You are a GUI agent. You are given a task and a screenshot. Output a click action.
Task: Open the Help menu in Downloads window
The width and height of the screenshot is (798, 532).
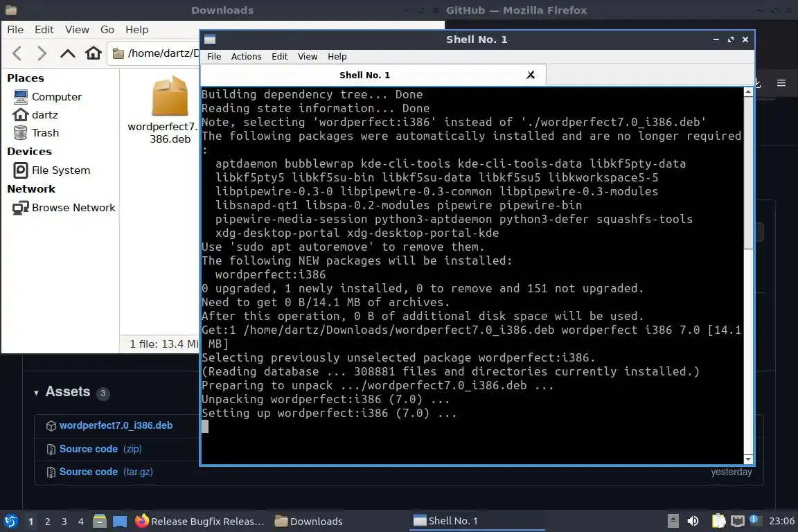(137, 30)
